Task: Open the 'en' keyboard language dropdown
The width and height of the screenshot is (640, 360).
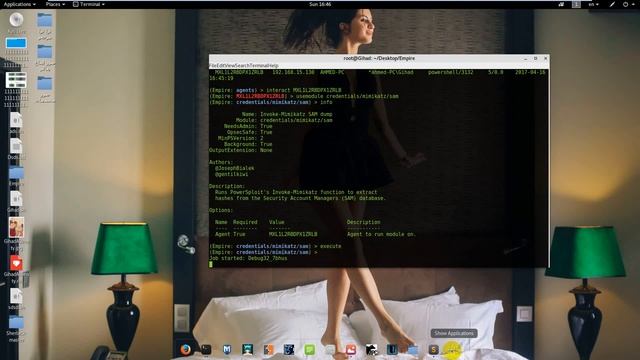Action: (593, 4)
